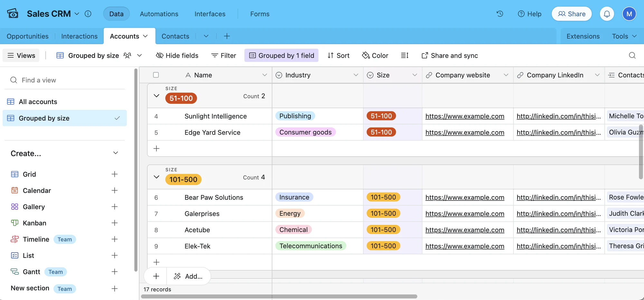The height and width of the screenshot is (300, 644).
Task: Add a new table with plus icon
Action: pyautogui.click(x=227, y=36)
